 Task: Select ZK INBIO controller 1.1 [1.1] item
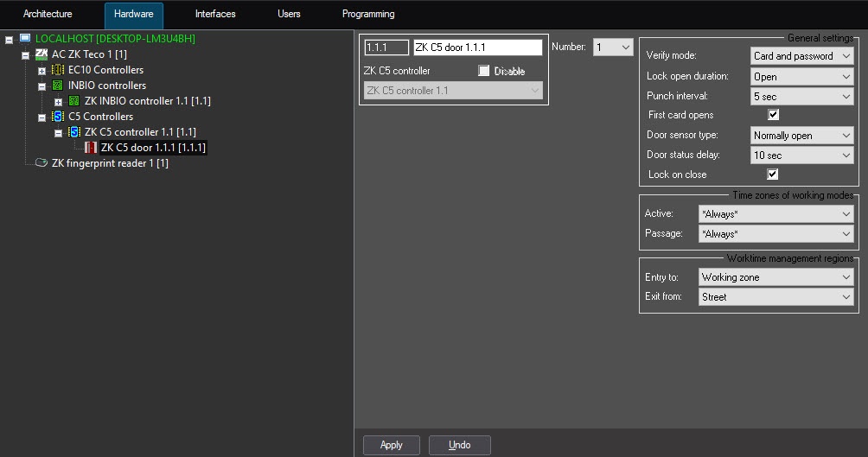tap(147, 101)
